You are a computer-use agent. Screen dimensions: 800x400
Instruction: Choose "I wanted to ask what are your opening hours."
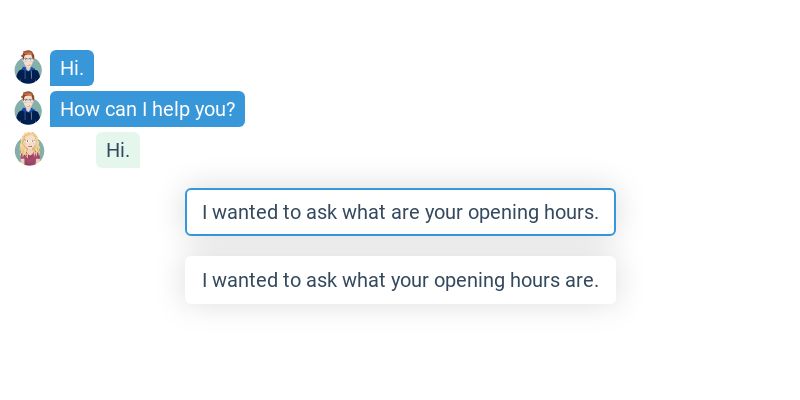pos(400,212)
